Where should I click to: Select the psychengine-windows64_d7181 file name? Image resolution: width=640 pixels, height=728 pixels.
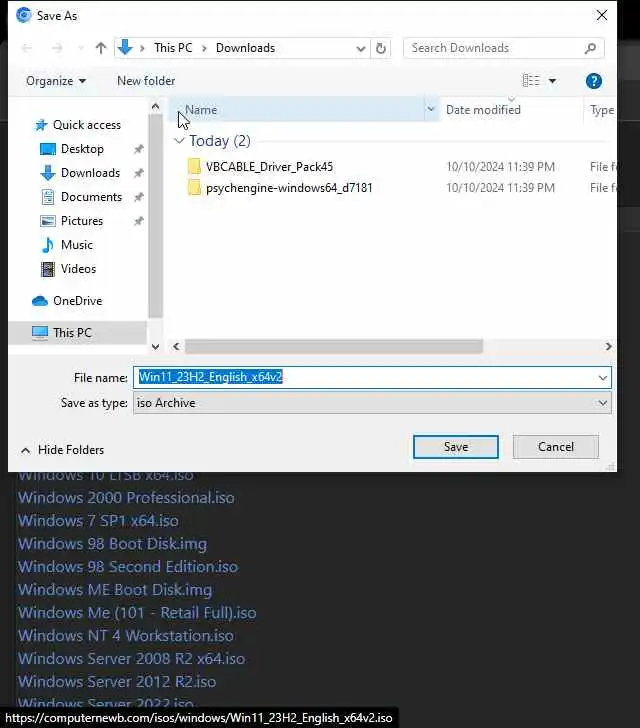289,188
